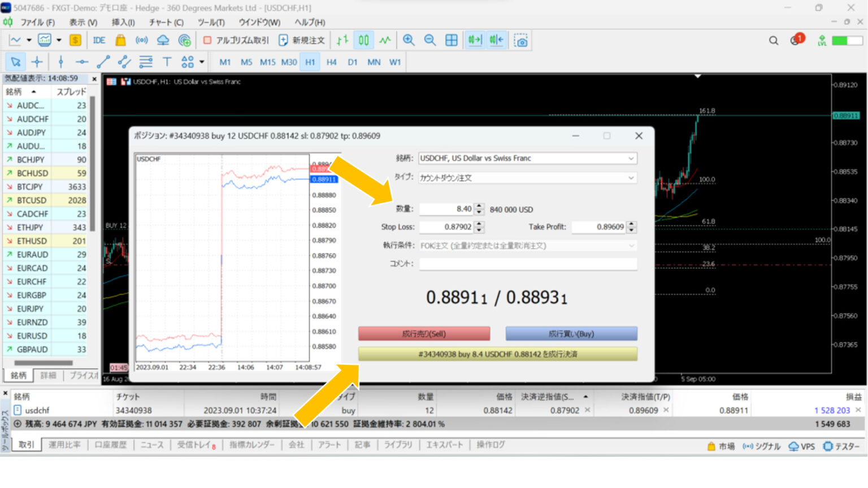
Task: Select the text label tool
Action: (x=167, y=62)
